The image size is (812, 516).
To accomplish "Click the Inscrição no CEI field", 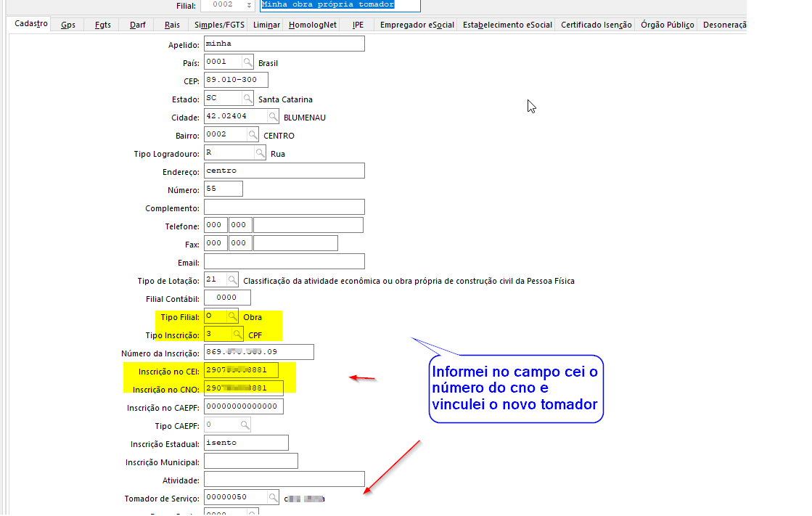I will pos(241,371).
